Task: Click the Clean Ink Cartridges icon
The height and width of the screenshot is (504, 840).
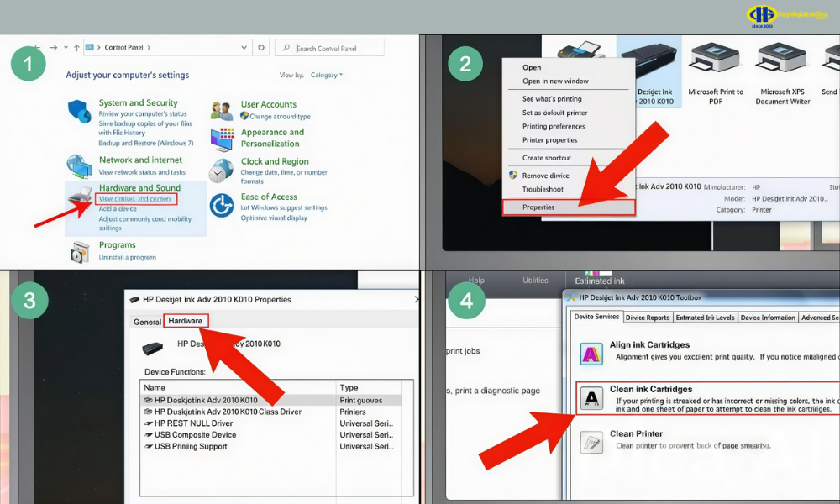Action: [593, 399]
